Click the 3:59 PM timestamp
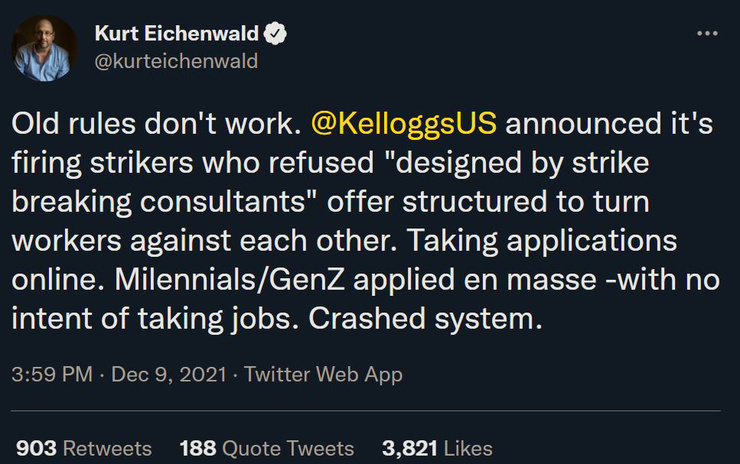The image size is (740, 464). tap(52, 374)
